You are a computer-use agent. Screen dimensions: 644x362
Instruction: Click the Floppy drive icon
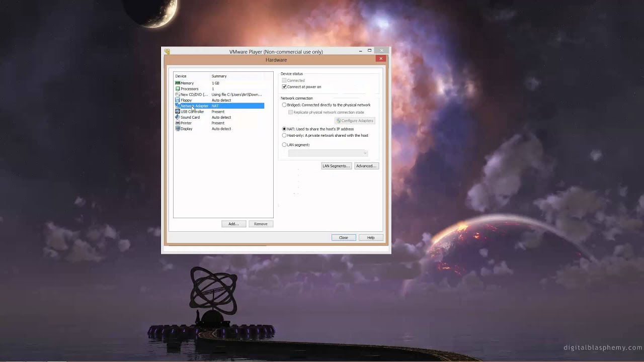[178, 100]
